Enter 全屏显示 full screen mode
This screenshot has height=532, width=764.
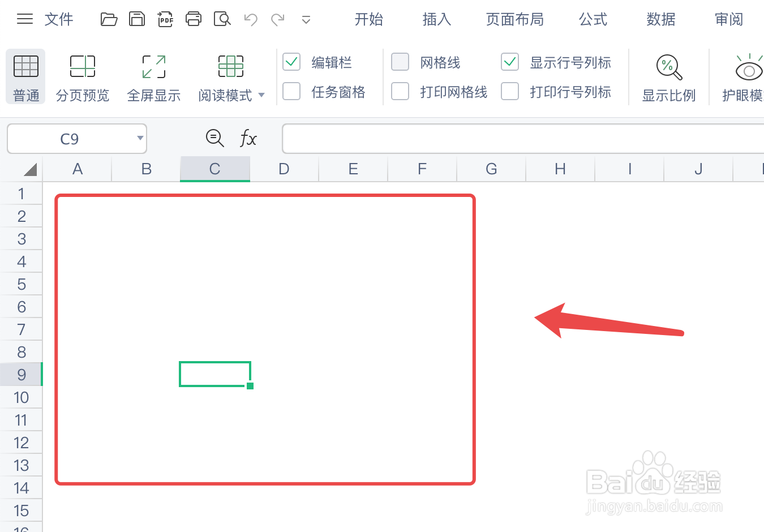(x=154, y=79)
